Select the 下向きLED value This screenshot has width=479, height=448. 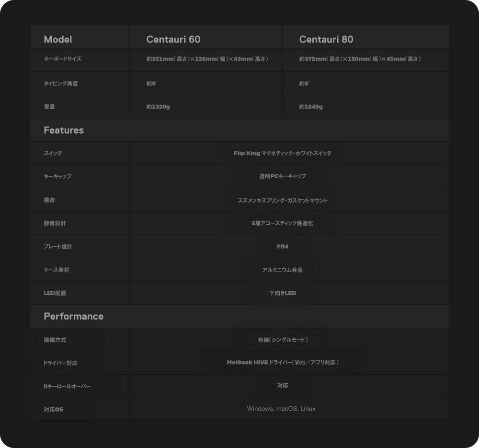click(283, 293)
